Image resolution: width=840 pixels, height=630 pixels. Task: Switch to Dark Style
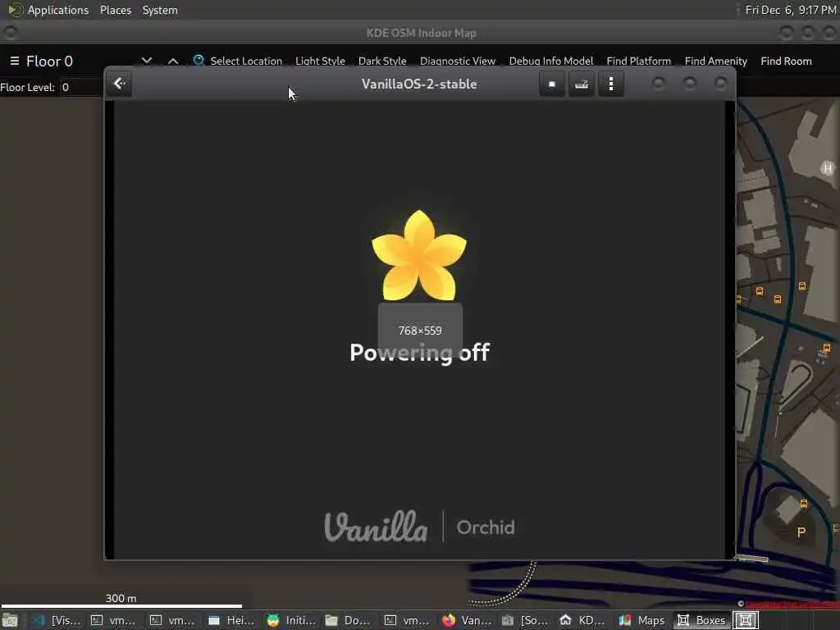point(382,61)
